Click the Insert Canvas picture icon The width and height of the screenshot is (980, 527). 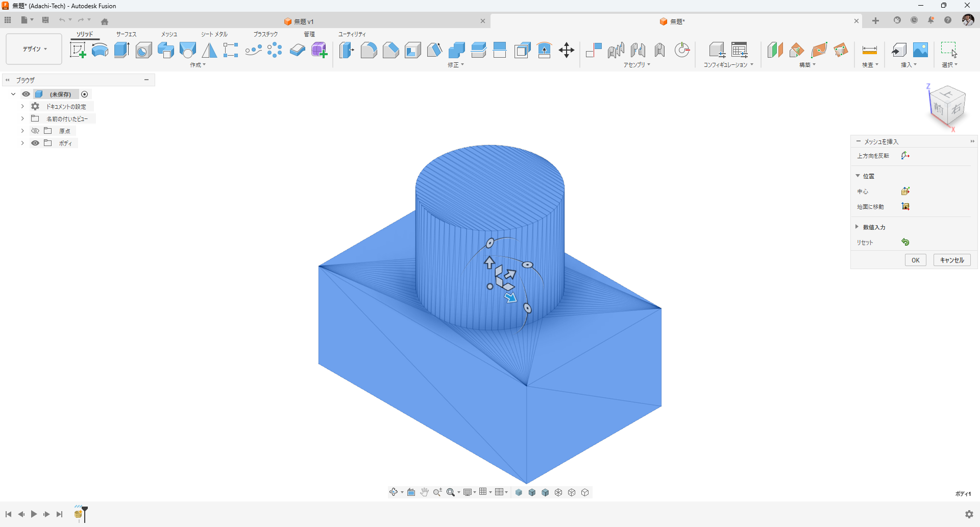(x=921, y=50)
